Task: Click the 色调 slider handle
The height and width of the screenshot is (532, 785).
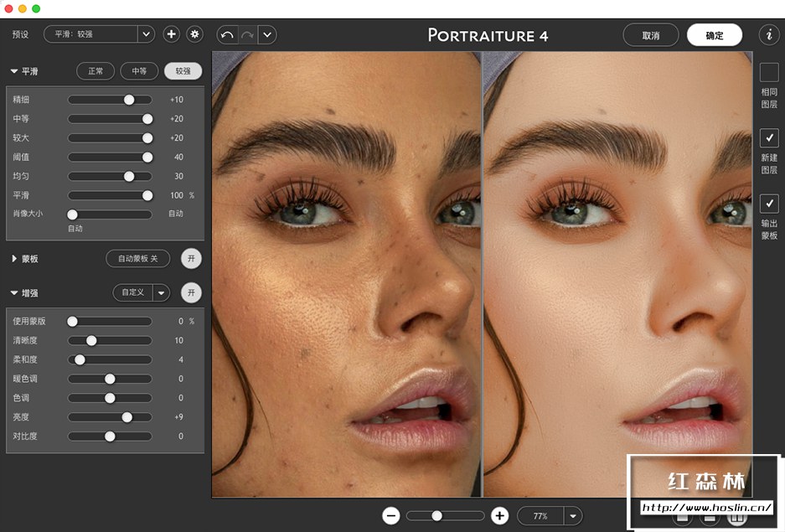Action: tap(110, 398)
